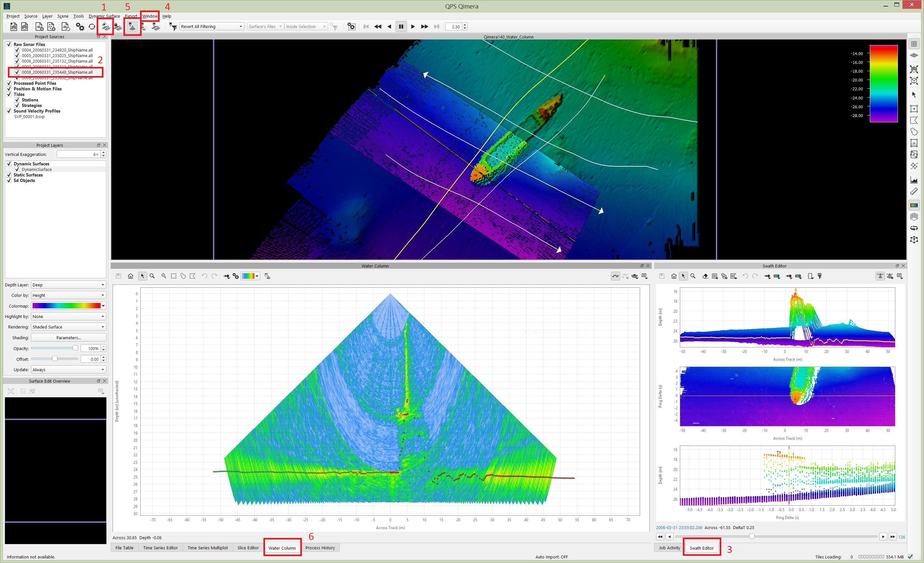Click the Shading Parameters button
The width and height of the screenshot is (924, 563).
[68, 338]
